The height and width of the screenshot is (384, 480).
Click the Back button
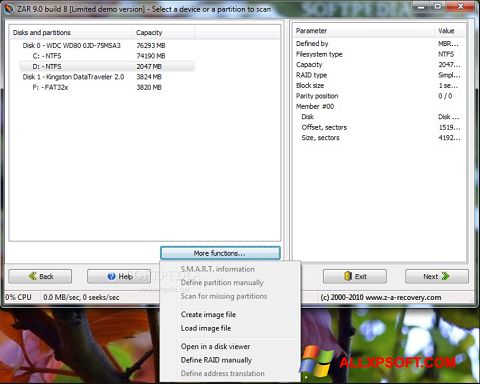[40, 276]
